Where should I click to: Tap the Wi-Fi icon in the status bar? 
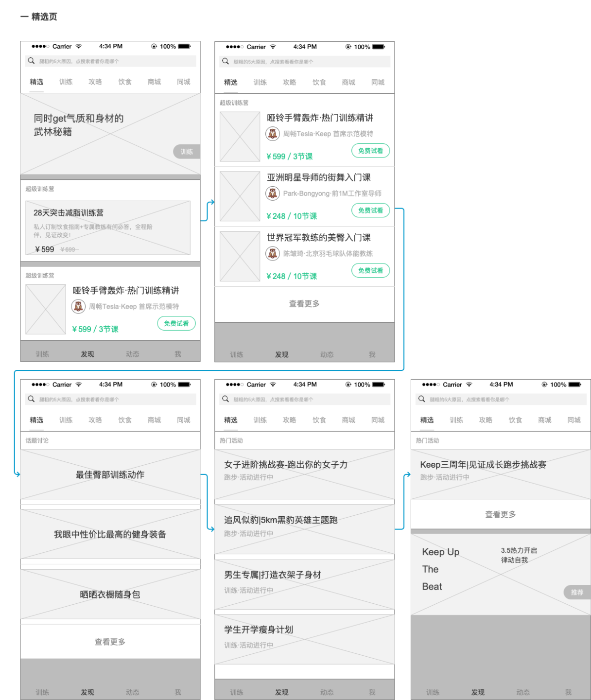click(80, 47)
